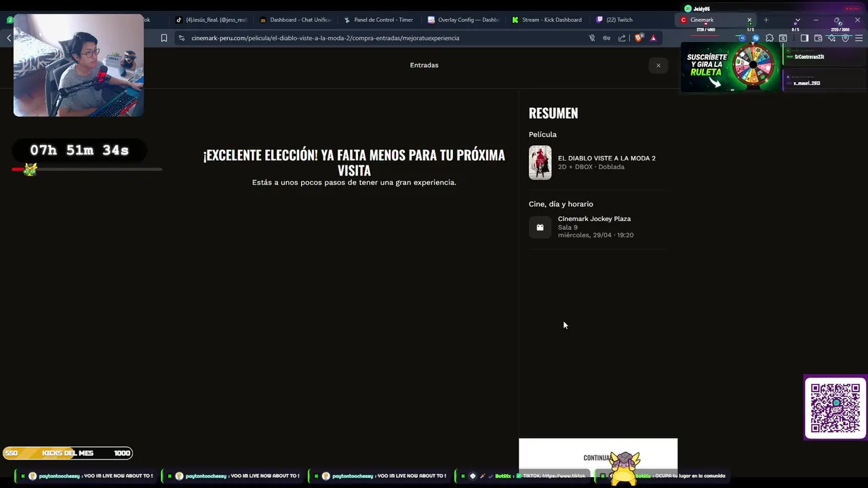
Task: Switch to Overlay Config — Dashboard tab
Action: pos(462,20)
